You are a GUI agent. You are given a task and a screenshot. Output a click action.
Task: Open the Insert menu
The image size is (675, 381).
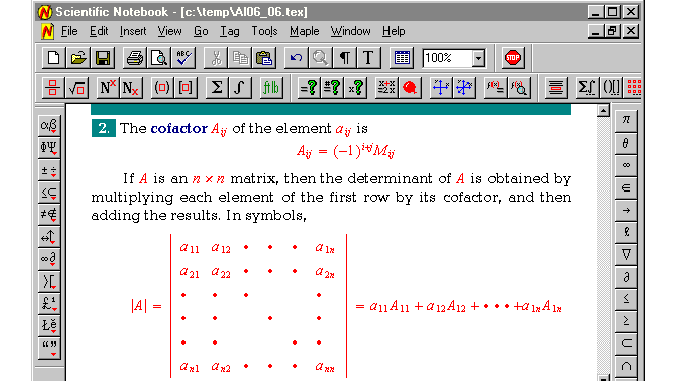click(133, 31)
